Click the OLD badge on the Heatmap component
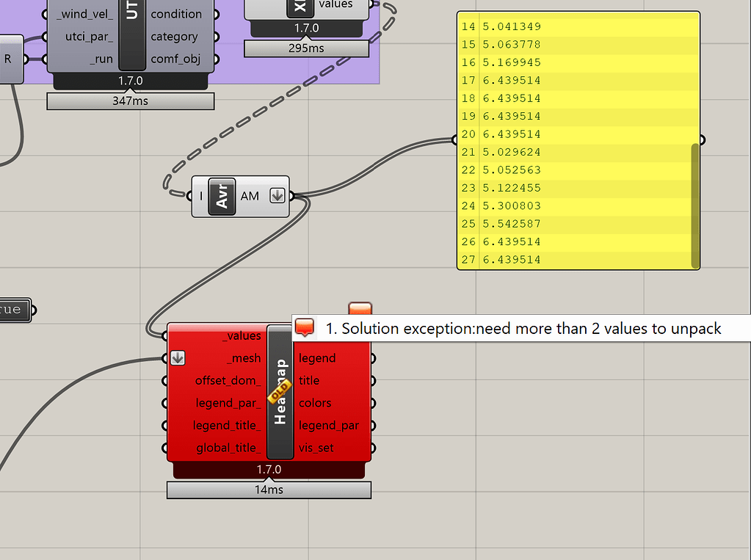The width and height of the screenshot is (751, 560). click(x=278, y=396)
